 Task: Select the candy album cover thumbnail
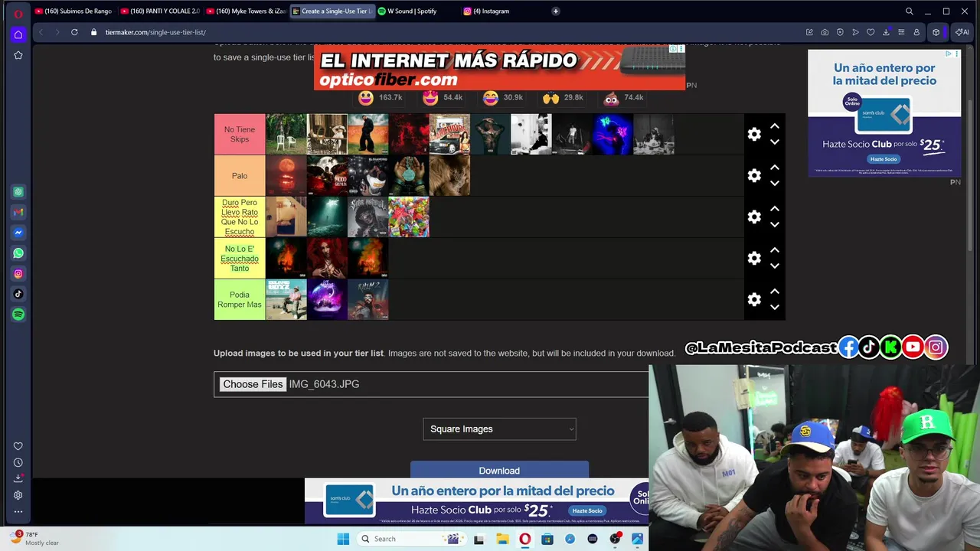(409, 217)
